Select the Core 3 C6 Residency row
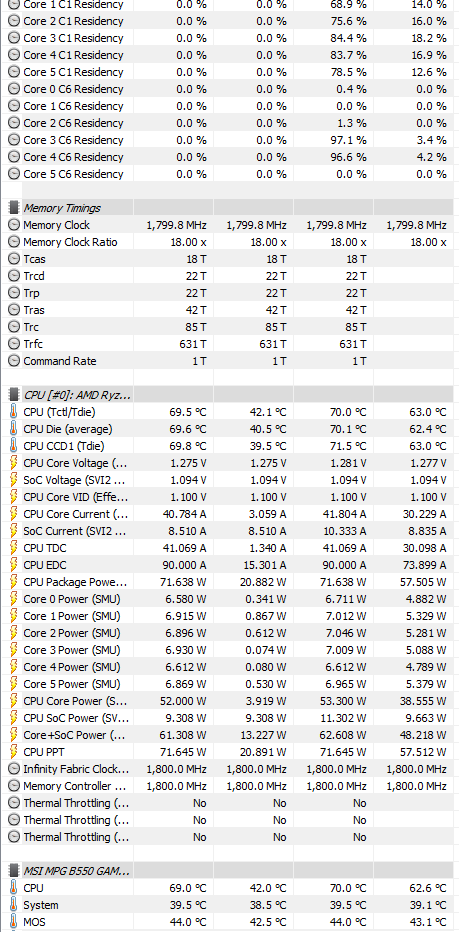 (230, 140)
